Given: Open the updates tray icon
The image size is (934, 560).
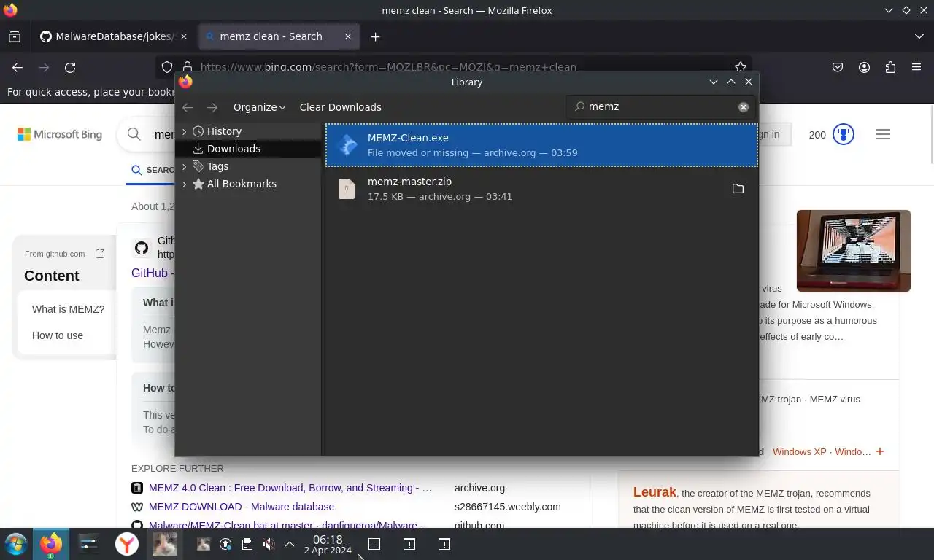Looking at the screenshot, I should 225,544.
